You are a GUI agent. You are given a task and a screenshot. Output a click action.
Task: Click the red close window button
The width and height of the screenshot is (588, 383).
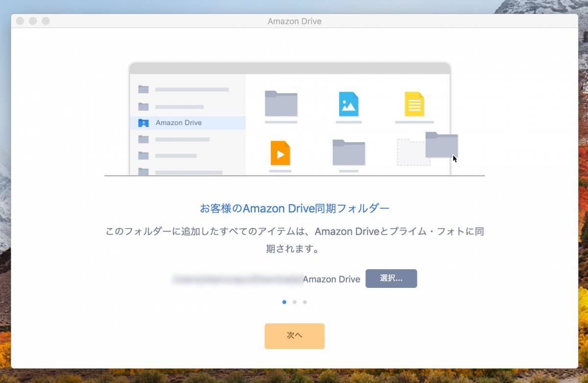(20, 21)
